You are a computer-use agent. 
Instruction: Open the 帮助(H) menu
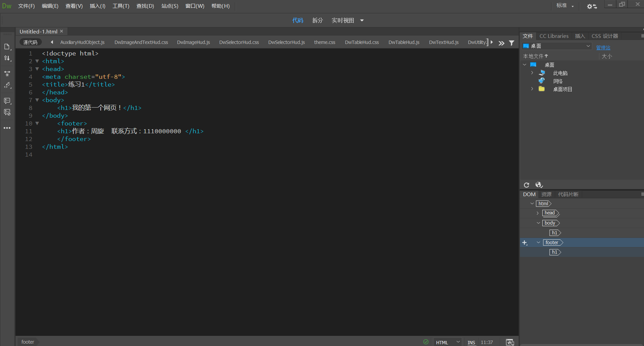220,6
